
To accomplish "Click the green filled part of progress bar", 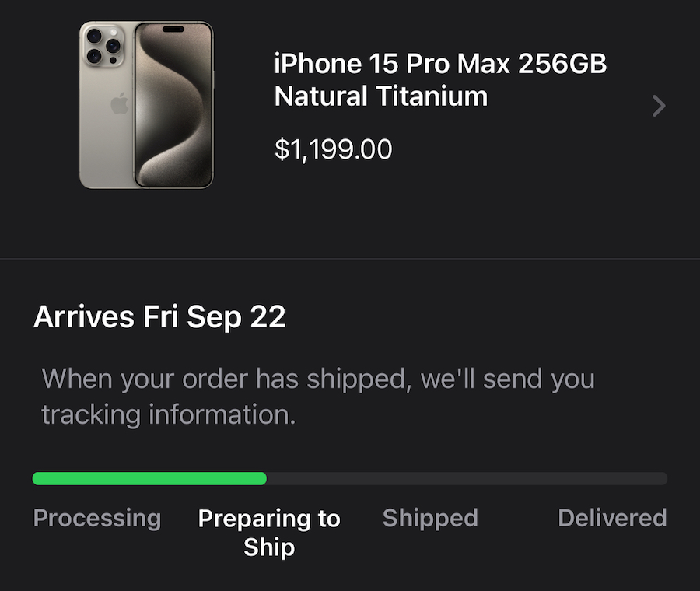I will click(149, 478).
